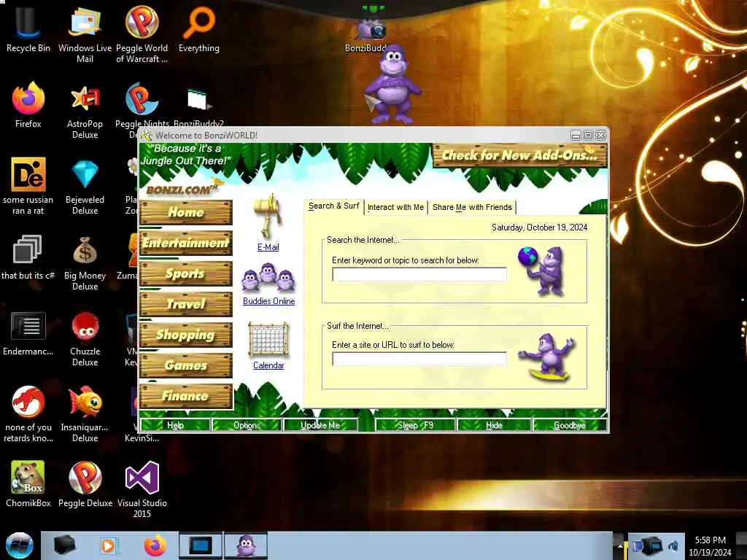Open Shopping section in sidebar
This screenshot has height=560, width=747.
pos(186,335)
